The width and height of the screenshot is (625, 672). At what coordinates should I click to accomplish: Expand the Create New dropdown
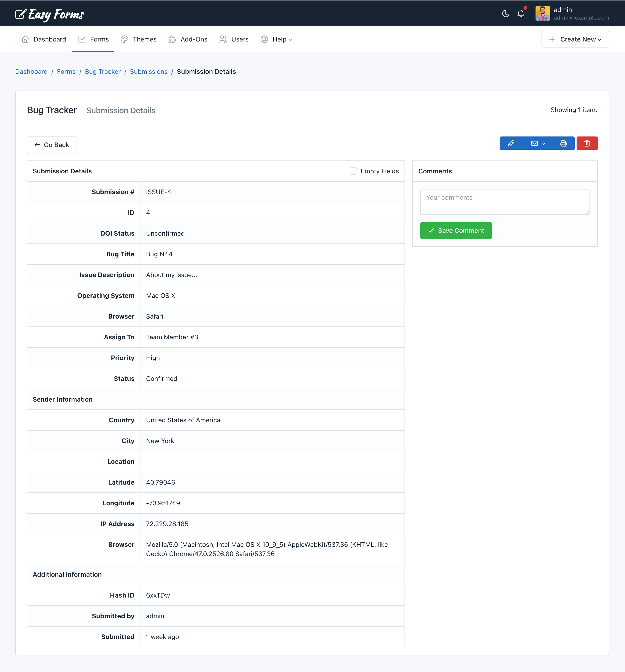click(x=575, y=39)
